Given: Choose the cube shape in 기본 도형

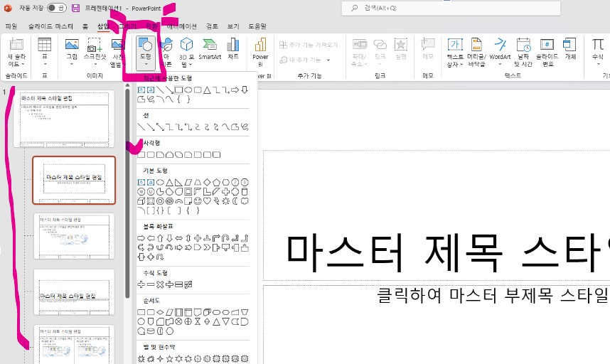Looking at the screenshot, I should [141, 201].
